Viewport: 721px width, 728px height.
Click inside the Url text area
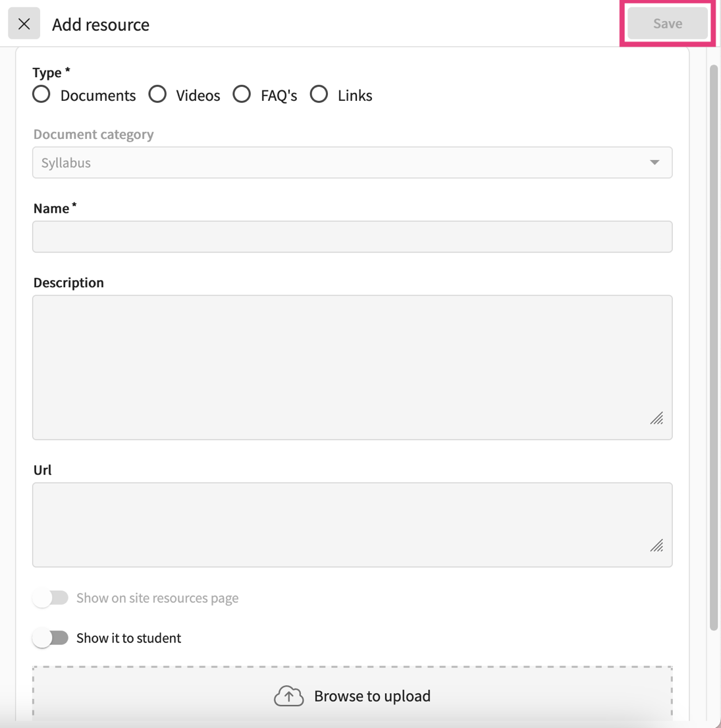pyautogui.click(x=352, y=524)
